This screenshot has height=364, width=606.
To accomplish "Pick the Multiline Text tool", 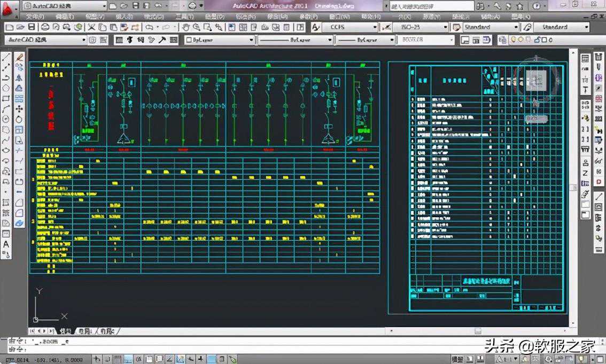I will [6, 244].
